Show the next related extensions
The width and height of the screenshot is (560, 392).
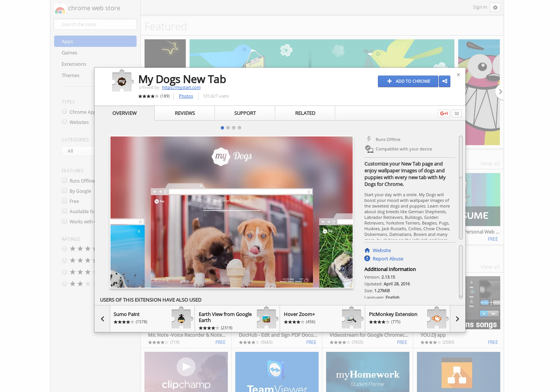(x=457, y=319)
